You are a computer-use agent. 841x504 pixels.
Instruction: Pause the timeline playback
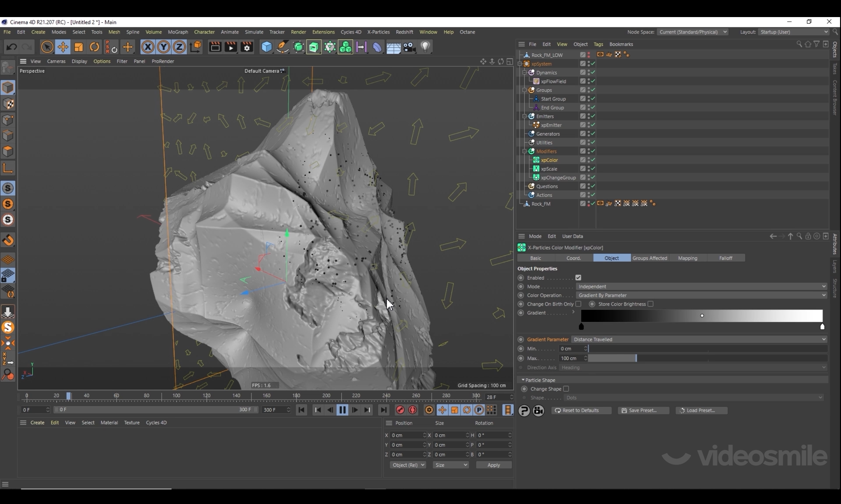[x=342, y=410]
